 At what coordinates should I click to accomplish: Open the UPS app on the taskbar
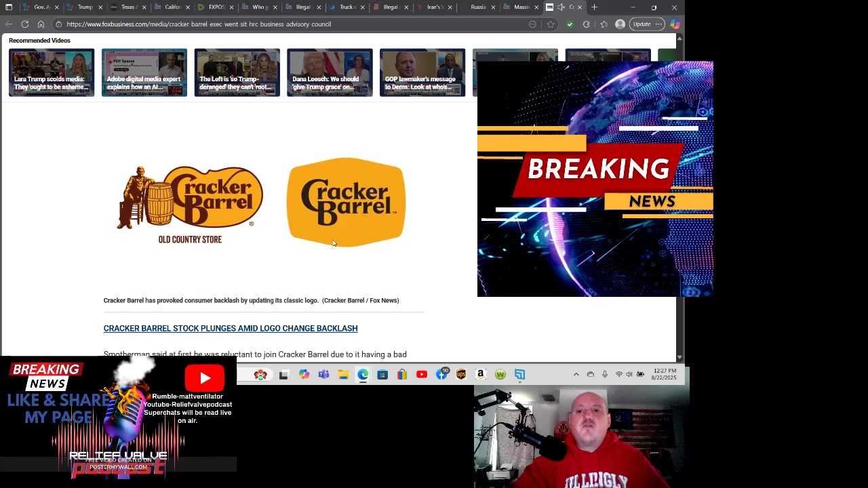[461, 375]
